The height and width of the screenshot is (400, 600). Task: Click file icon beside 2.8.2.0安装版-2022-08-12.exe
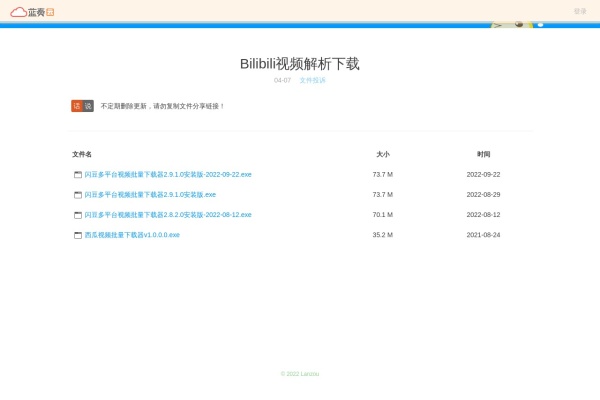click(77, 215)
